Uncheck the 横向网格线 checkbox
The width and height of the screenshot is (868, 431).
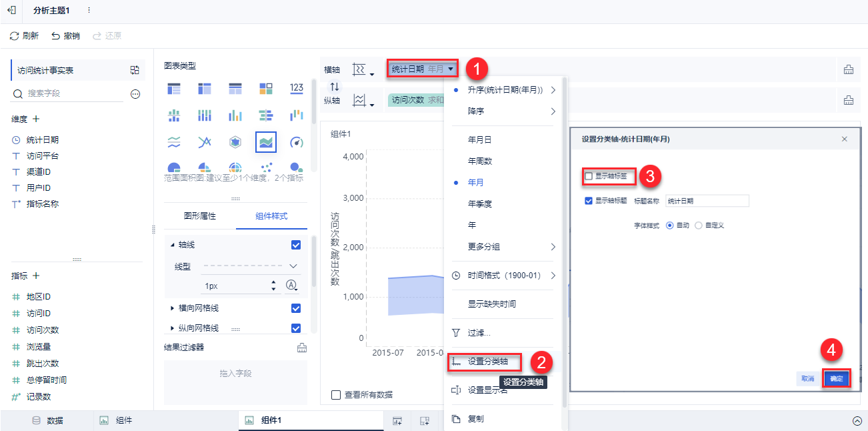(x=296, y=308)
